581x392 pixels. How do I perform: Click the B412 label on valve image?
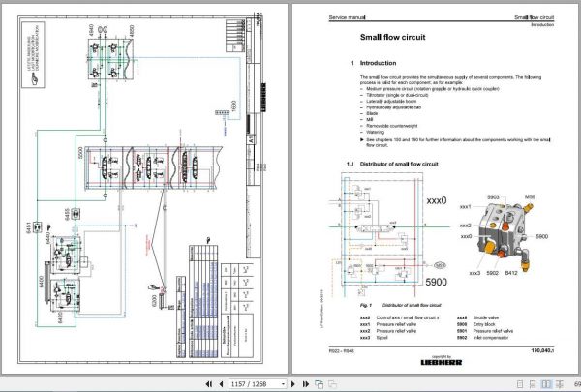tap(511, 273)
